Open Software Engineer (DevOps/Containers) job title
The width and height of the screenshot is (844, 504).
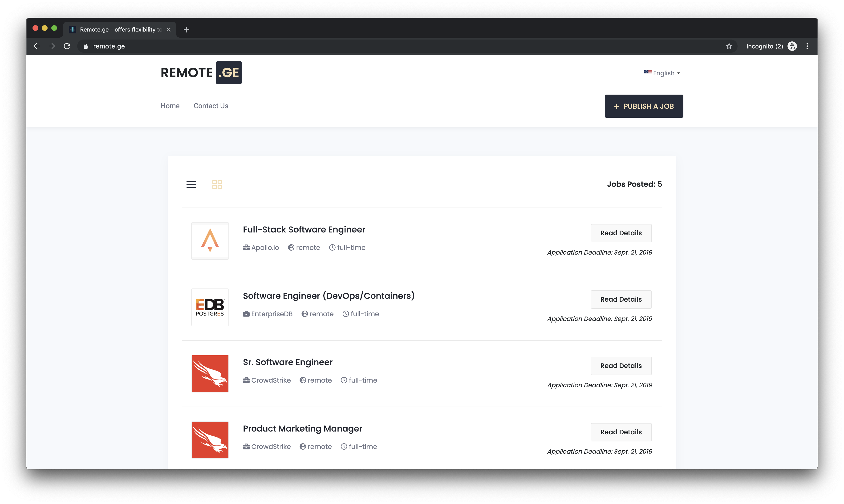click(328, 296)
